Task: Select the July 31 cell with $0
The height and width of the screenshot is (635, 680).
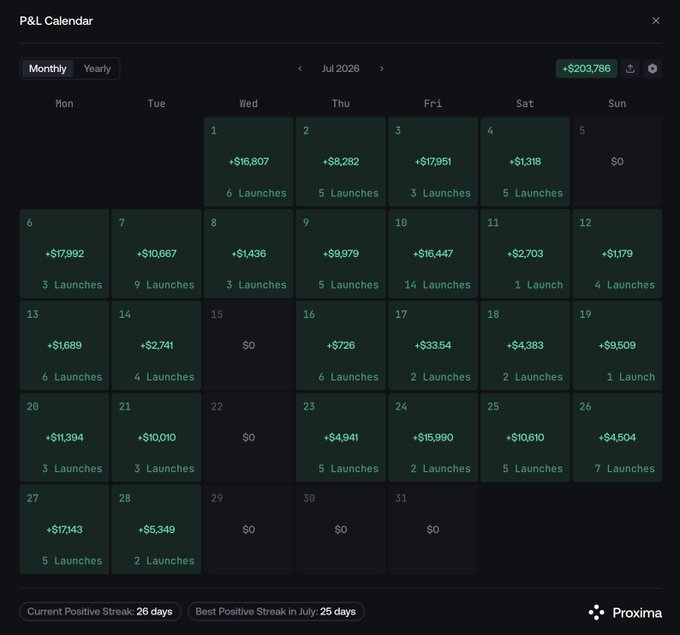Action: point(433,530)
